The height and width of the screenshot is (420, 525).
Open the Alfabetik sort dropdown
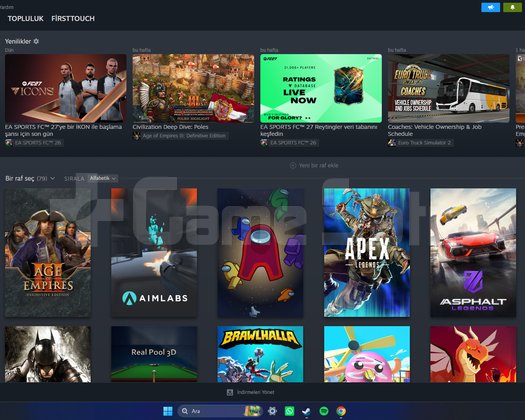click(x=103, y=179)
